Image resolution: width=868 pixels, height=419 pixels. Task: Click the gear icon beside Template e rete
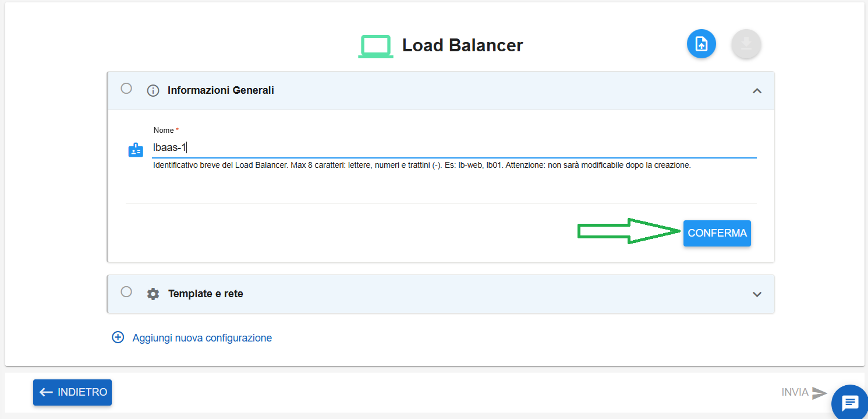[x=153, y=294]
